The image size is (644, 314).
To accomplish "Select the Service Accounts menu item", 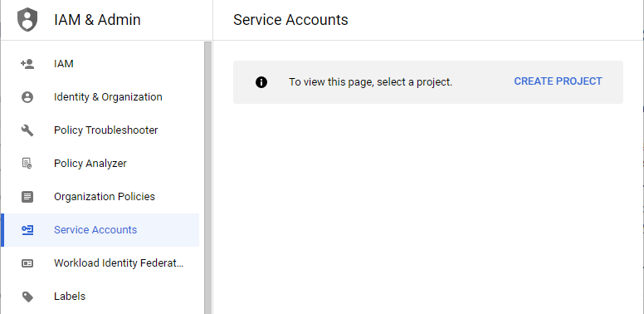I will 100,230.
